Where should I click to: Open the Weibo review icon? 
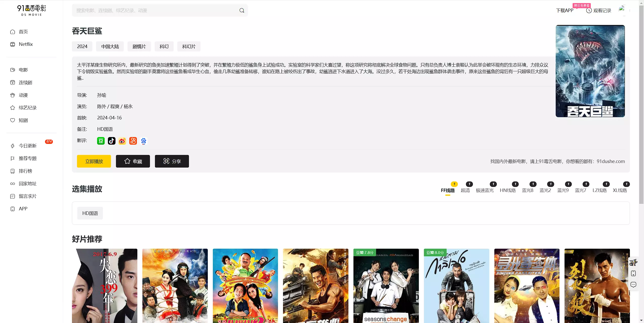(122, 141)
